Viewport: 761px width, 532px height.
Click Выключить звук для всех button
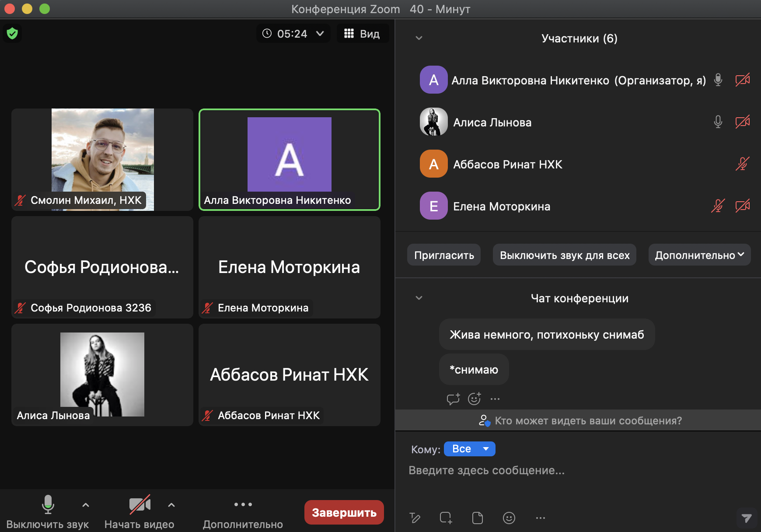point(565,255)
